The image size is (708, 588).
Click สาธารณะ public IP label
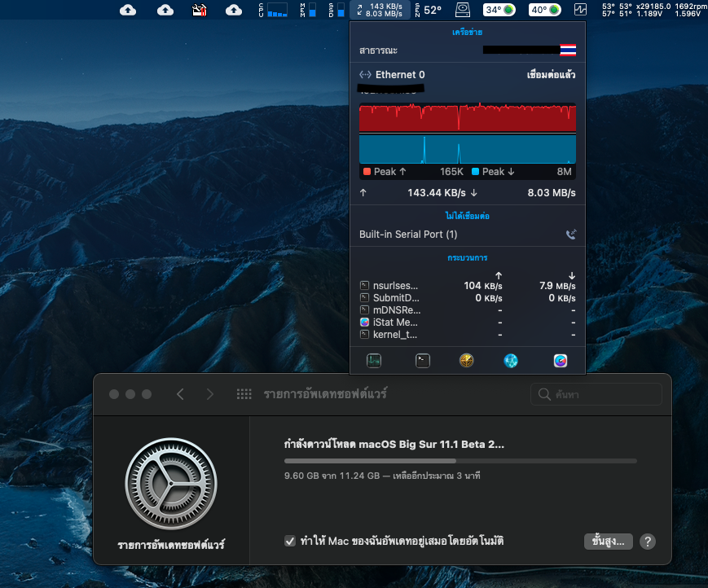click(x=378, y=50)
